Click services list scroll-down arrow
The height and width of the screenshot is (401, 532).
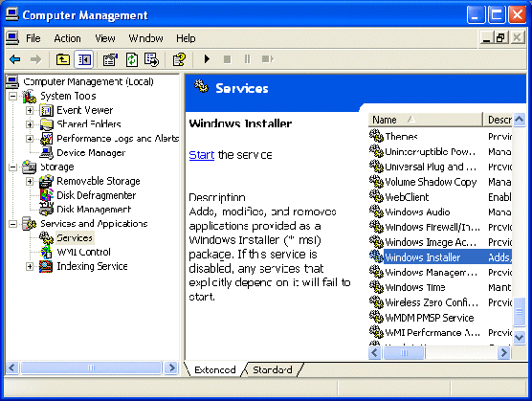520,337
